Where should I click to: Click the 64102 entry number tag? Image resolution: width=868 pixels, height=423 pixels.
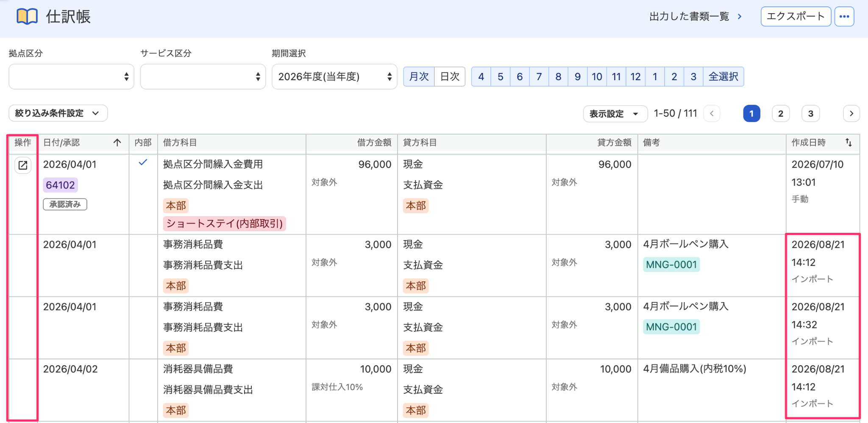tap(60, 185)
